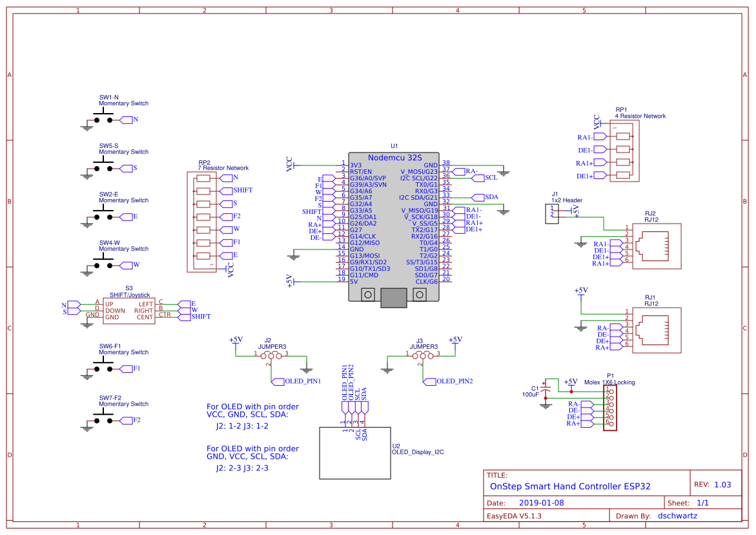Screen dimensions: 756x535
Task: Click the 'I2C SCL/G22' pin label
Action: [x=419, y=178]
